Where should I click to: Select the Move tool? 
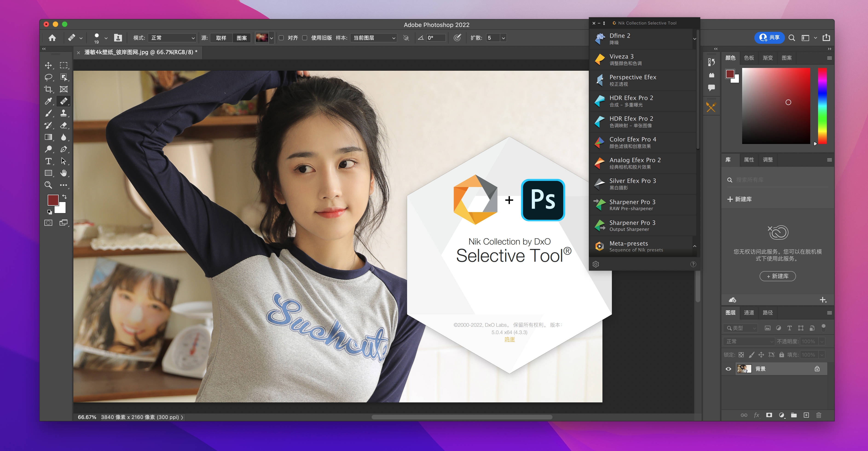pos(48,65)
